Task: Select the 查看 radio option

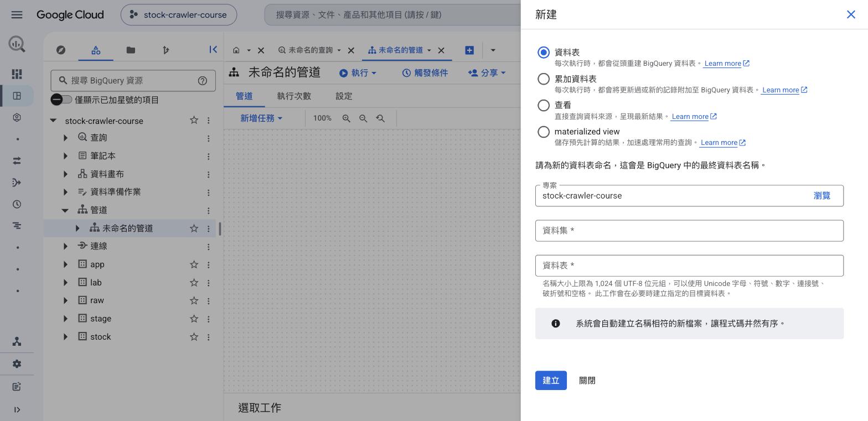Action: click(544, 105)
